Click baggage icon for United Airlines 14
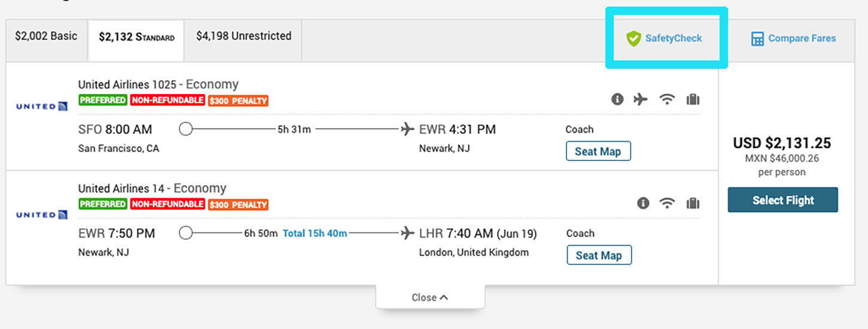868x329 pixels. pos(693,203)
